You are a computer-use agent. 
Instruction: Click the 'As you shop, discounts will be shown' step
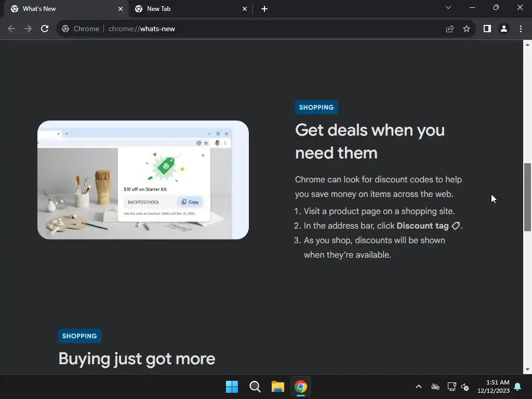coord(374,247)
